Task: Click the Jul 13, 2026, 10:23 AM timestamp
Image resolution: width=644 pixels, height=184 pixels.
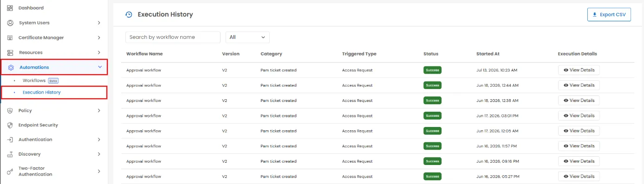Action: click(x=497, y=70)
